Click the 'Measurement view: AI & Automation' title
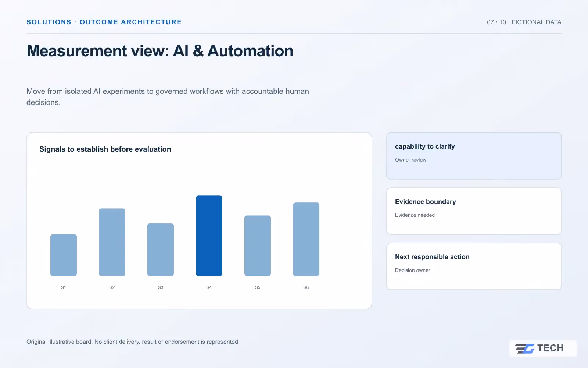 [x=160, y=51]
